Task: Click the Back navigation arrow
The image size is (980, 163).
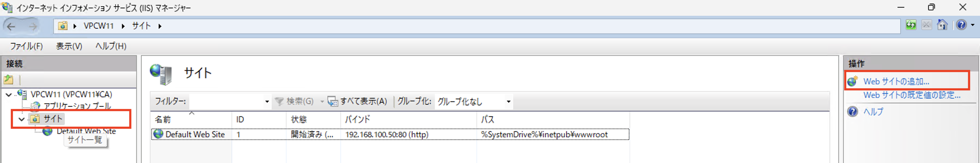Action: 11,26
